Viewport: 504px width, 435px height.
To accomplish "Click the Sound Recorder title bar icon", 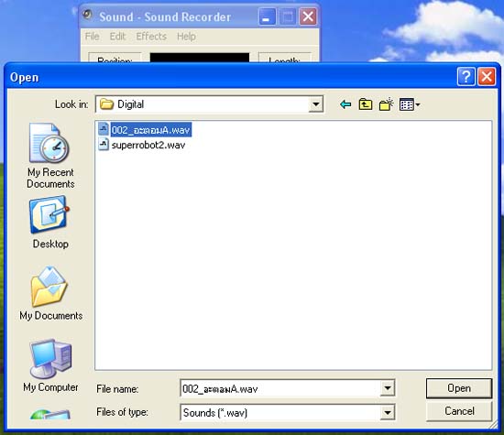I will (87, 15).
